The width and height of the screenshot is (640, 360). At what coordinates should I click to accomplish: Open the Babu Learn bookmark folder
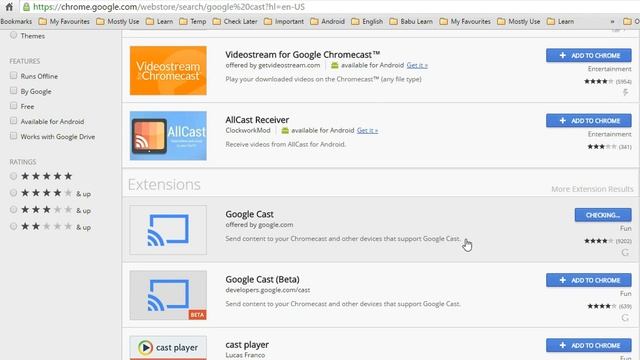(x=411, y=22)
